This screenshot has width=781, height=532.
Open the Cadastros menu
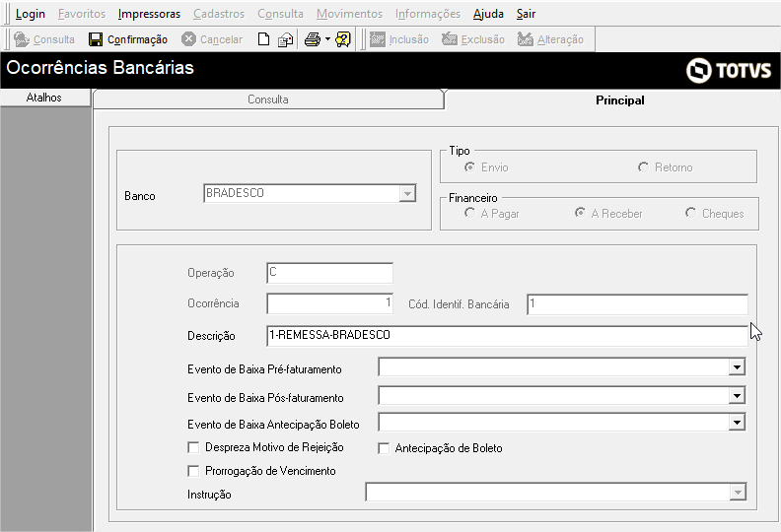pyautogui.click(x=219, y=14)
